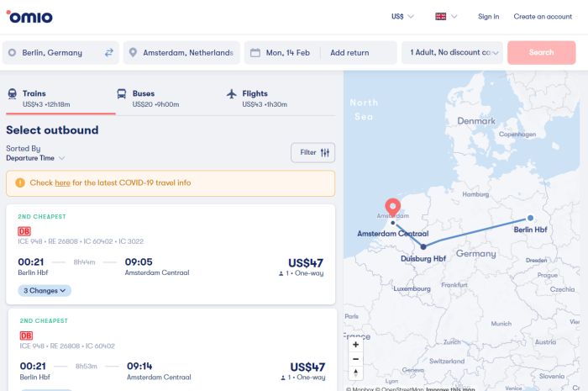588x391 pixels.
Task: Switch to the Trains tab
Action: (x=60, y=98)
